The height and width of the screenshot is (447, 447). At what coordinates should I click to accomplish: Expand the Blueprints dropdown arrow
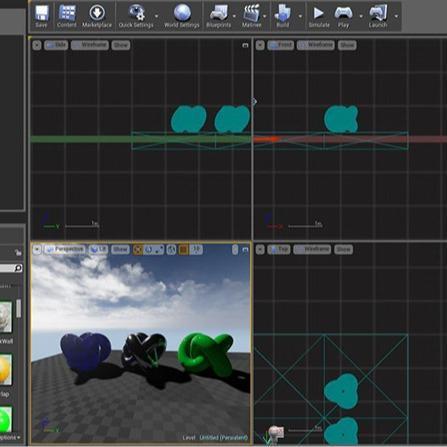(x=234, y=16)
